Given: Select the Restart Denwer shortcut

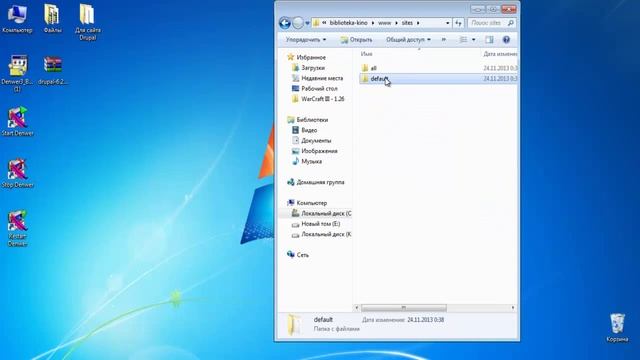Looking at the screenshot, I should tap(17, 229).
